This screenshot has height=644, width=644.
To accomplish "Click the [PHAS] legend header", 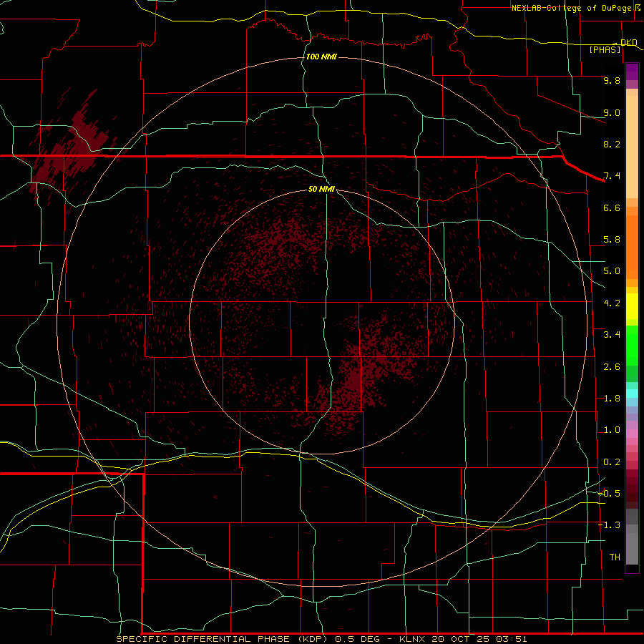I will [x=605, y=49].
